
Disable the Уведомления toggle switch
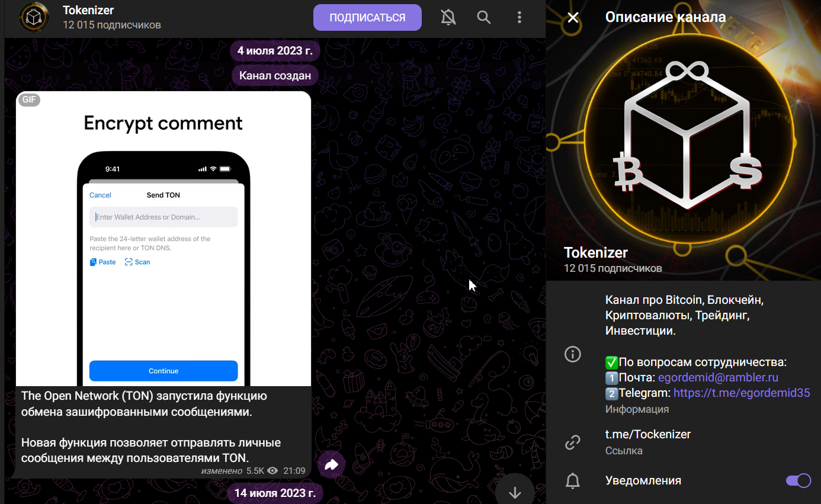click(x=798, y=480)
